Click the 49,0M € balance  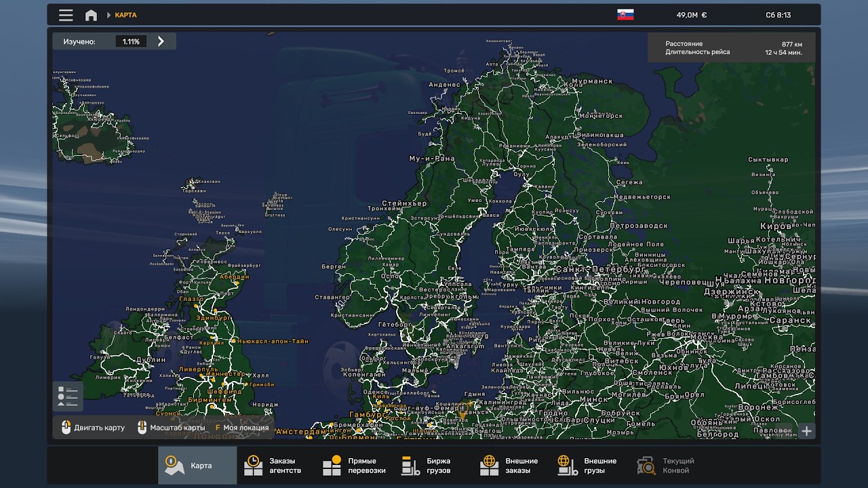point(691,15)
